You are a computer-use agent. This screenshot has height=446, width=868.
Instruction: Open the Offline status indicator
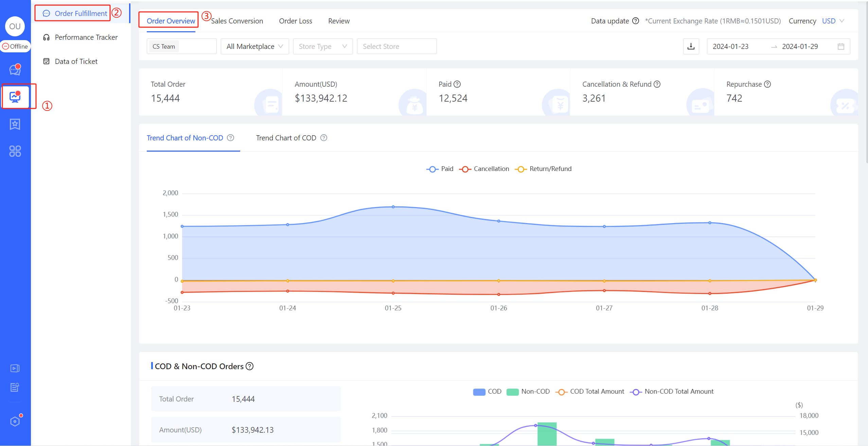(15, 46)
